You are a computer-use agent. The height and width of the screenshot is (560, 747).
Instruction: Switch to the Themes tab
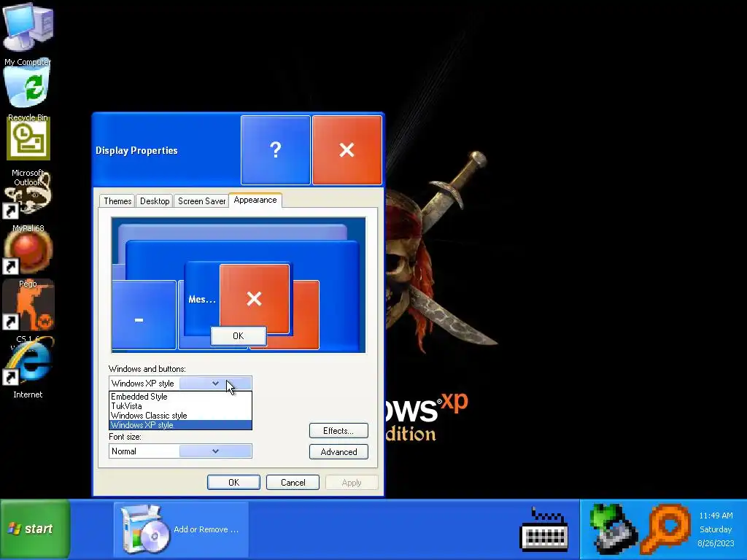(117, 201)
